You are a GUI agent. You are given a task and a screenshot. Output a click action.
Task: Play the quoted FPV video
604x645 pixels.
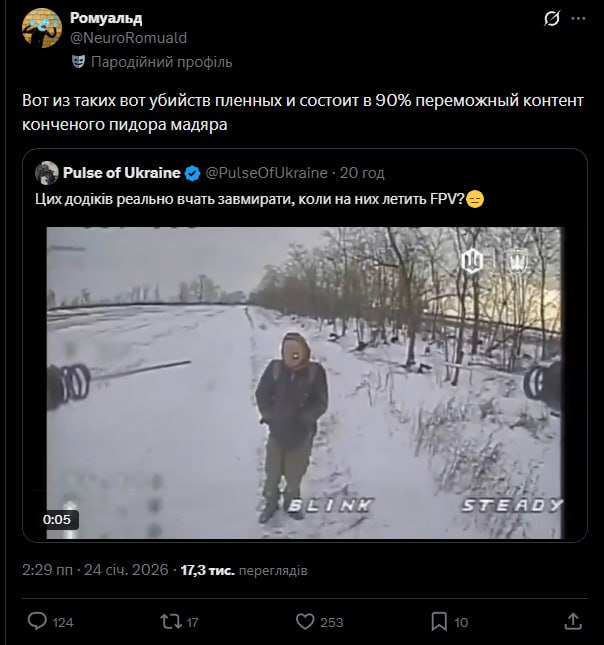point(304,382)
